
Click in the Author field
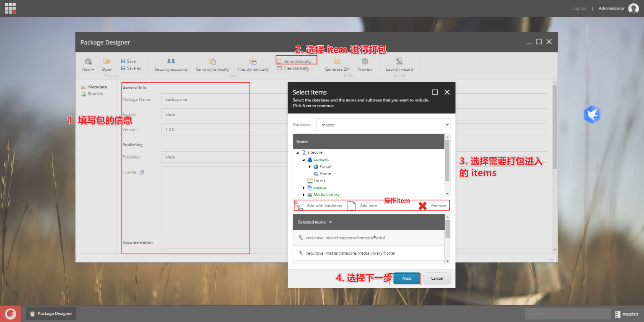354,114
